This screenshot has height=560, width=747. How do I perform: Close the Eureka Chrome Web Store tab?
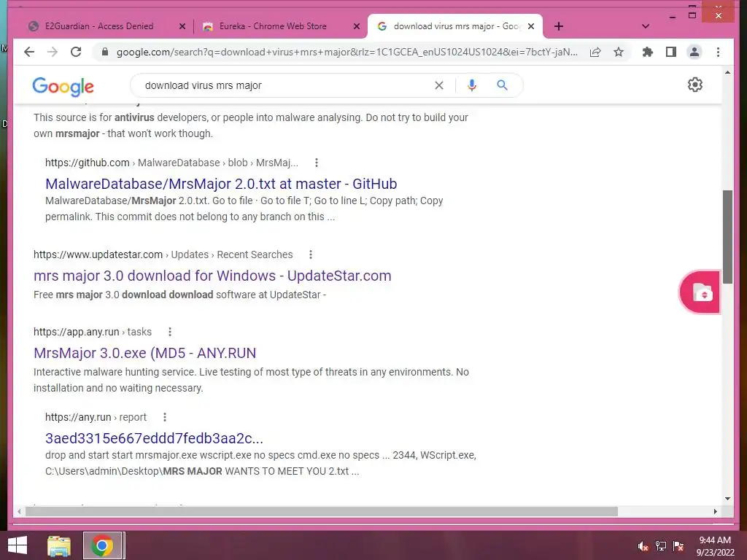click(x=356, y=27)
